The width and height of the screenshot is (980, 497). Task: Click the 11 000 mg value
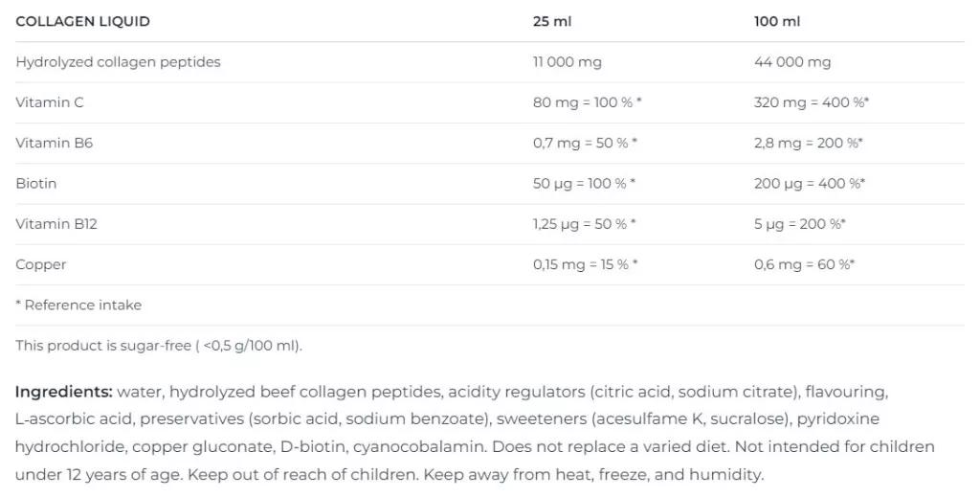pyautogui.click(x=567, y=62)
